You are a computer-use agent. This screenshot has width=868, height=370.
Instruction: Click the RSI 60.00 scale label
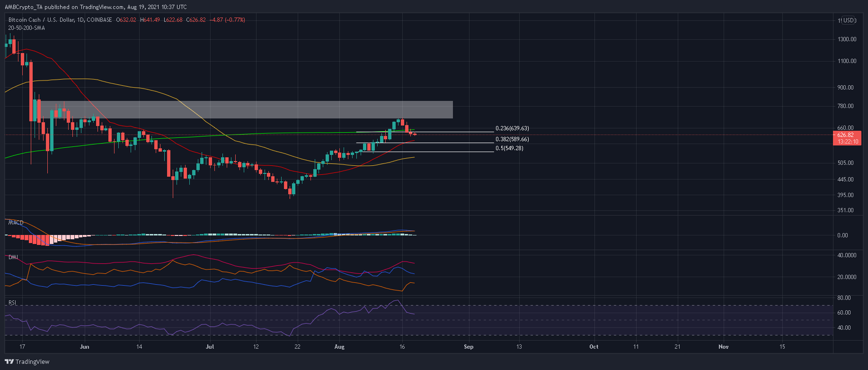point(844,313)
